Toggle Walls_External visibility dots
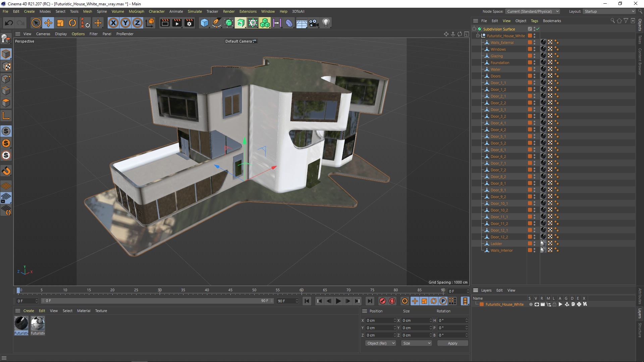 pos(535,43)
